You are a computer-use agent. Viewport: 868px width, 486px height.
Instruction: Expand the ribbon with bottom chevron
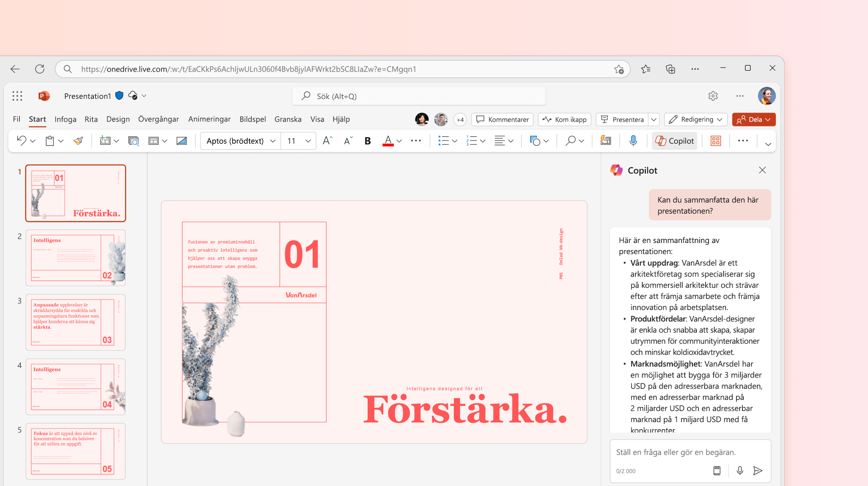(x=768, y=144)
